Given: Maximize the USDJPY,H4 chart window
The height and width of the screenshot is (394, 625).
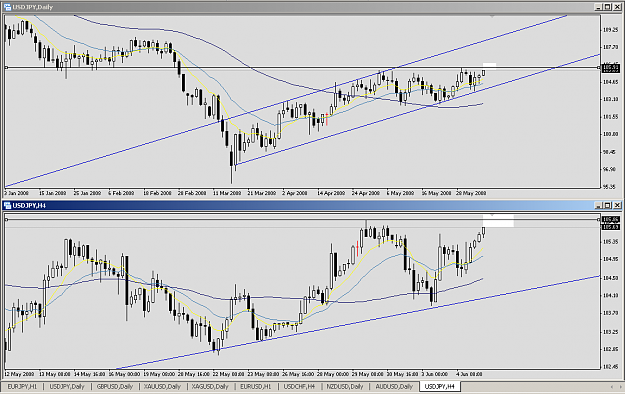Looking at the screenshot, I should [x=608, y=205].
